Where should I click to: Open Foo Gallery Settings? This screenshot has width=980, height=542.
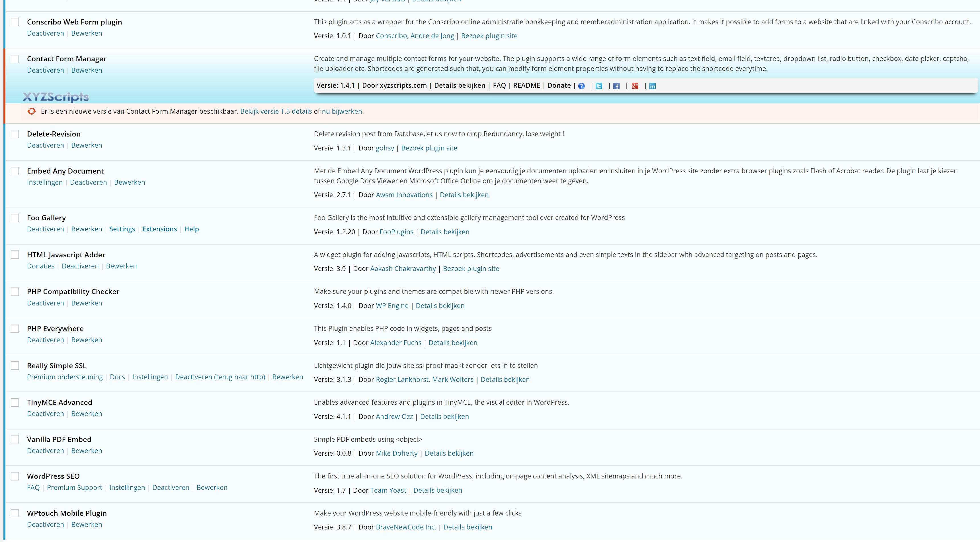pyautogui.click(x=122, y=229)
